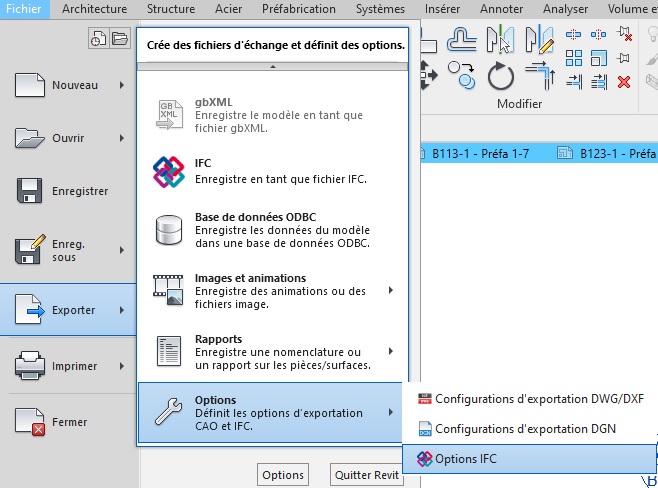Switch to the Acier ribbon tab
658x488 pixels.
tap(228, 9)
